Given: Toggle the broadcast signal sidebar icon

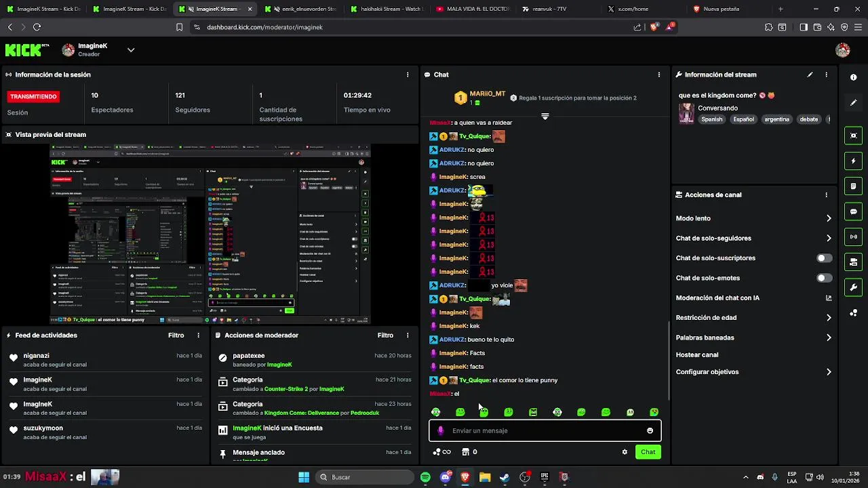Looking at the screenshot, I should coord(854,237).
